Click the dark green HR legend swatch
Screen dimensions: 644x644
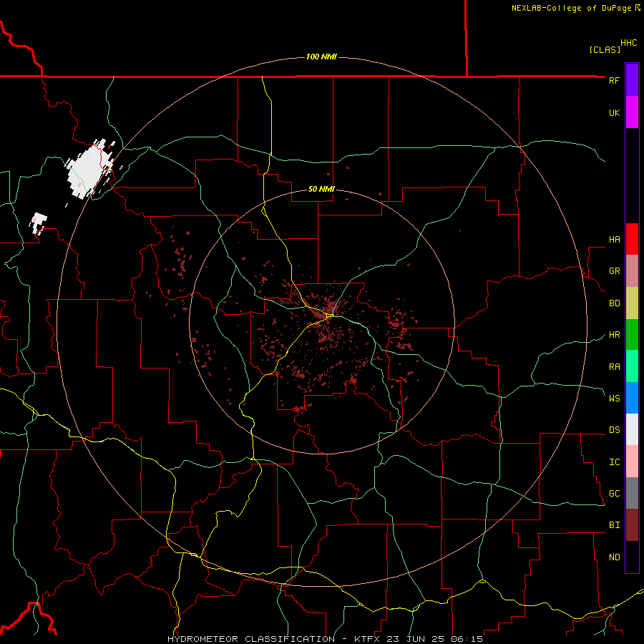[x=632, y=335]
